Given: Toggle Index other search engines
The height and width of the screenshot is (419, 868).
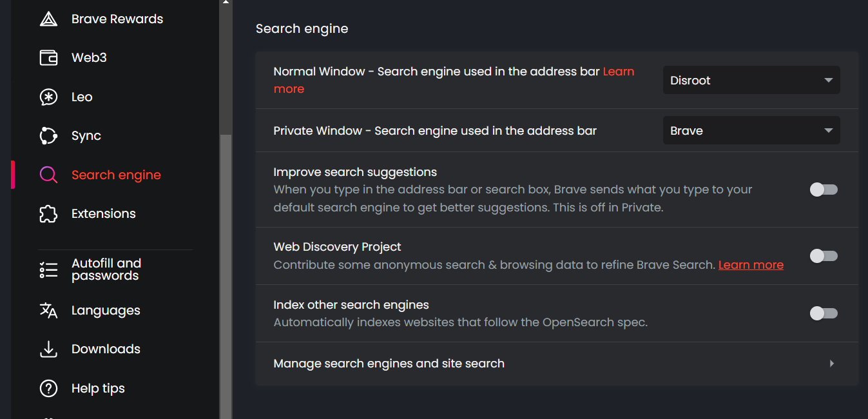Looking at the screenshot, I should 824,313.
